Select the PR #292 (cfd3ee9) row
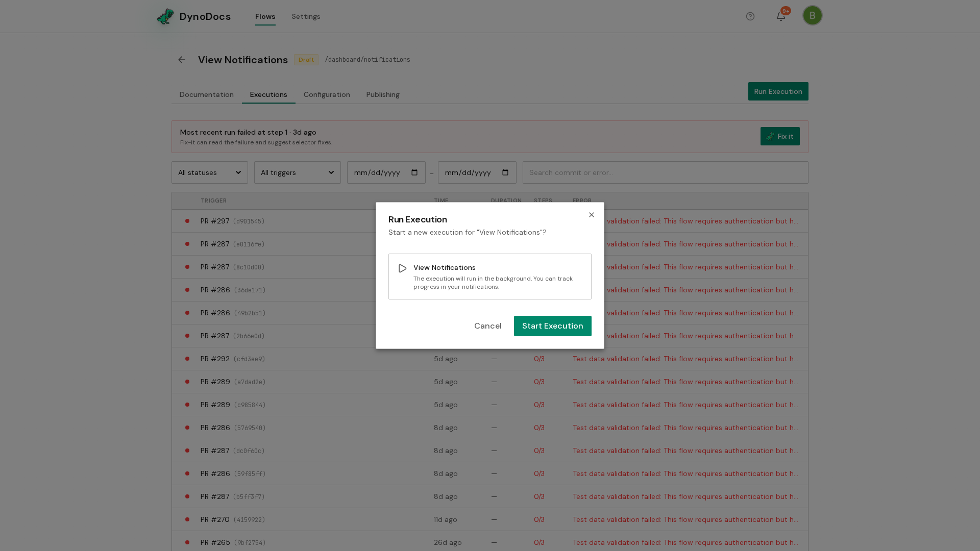Screen dimensions: 980x551 point(490,359)
